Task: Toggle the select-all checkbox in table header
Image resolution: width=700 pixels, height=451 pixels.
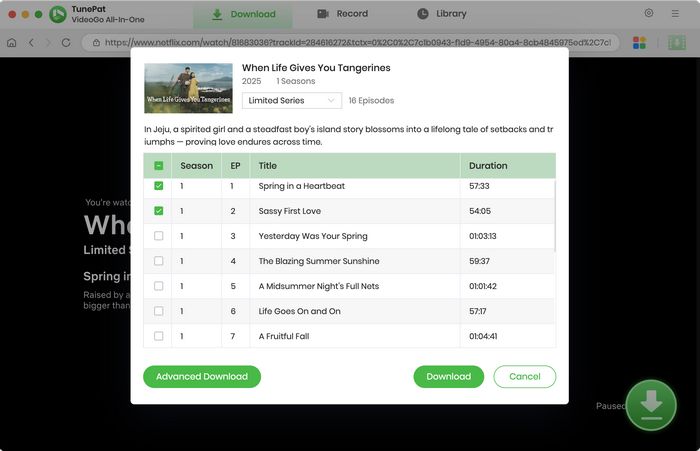Action: click(159, 166)
